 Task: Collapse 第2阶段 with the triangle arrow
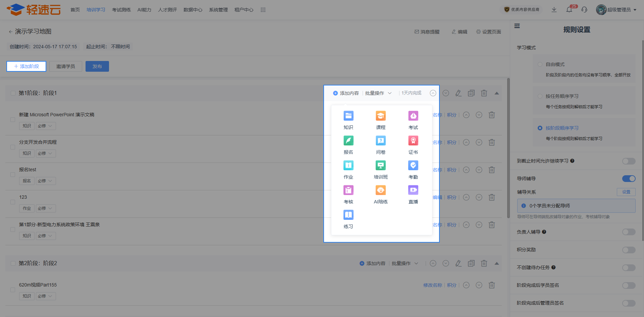pyautogui.click(x=497, y=263)
